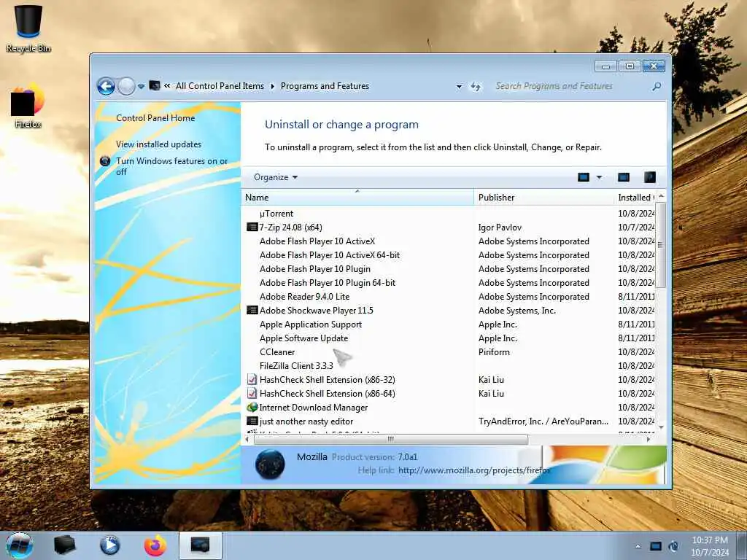Focus the Search Programs and Features box
747x560 pixels.
pyautogui.click(x=570, y=86)
